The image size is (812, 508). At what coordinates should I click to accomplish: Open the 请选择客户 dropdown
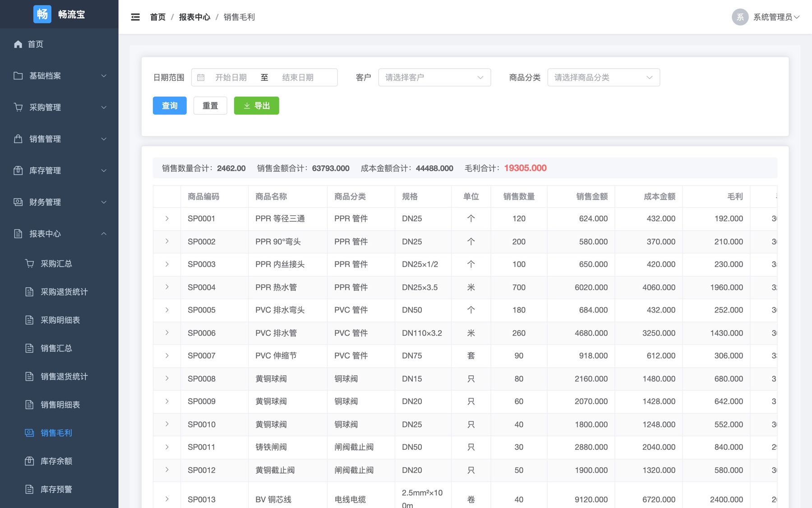pos(434,77)
